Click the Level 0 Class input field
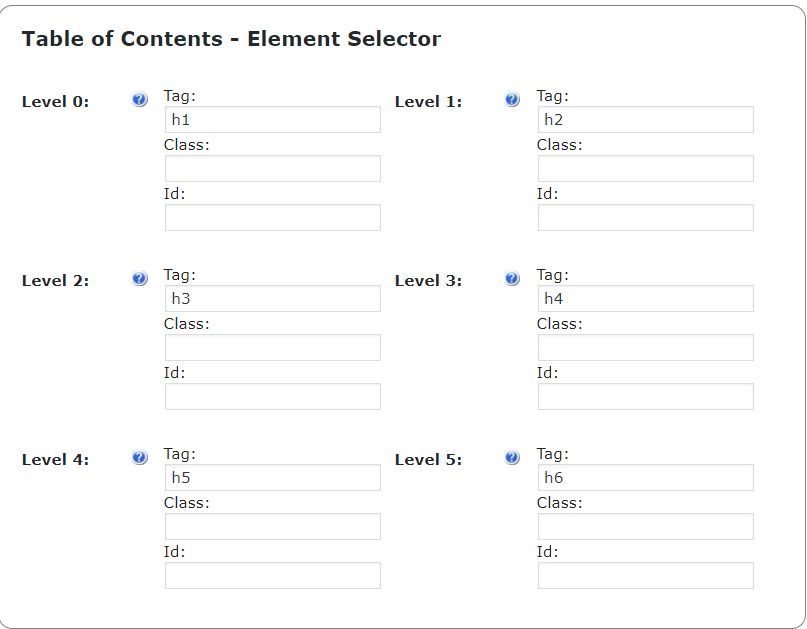 pos(272,169)
